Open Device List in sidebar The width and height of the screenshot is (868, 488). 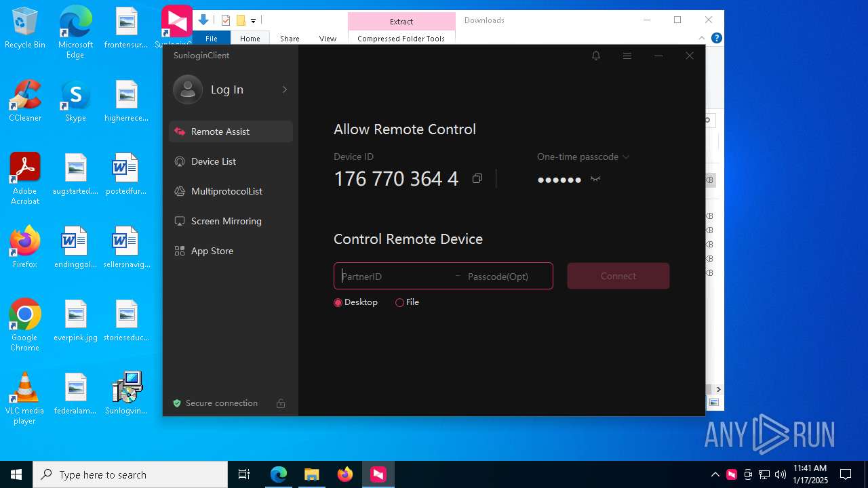(231, 161)
